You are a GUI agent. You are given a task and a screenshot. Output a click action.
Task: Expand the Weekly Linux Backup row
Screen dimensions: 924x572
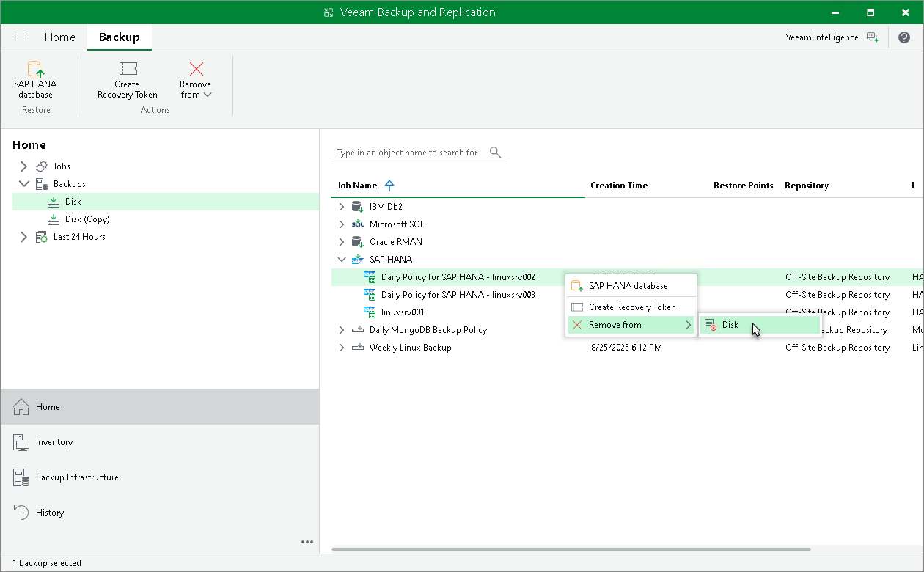(341, 348)
